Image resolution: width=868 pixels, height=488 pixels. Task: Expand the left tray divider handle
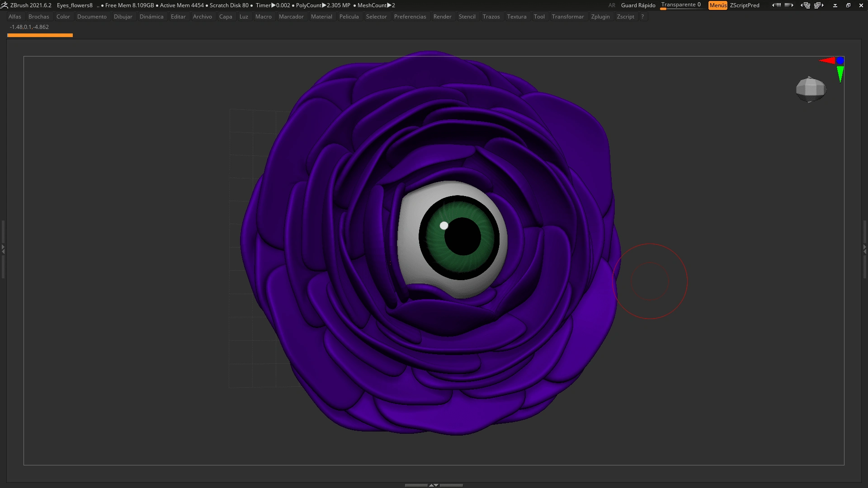(x=3, y=249)
